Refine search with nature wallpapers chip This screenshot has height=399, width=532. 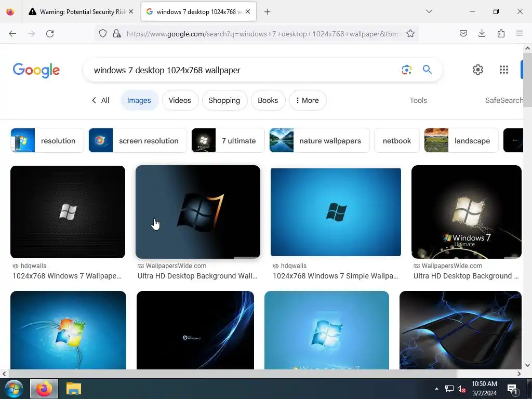click(320, 140)
